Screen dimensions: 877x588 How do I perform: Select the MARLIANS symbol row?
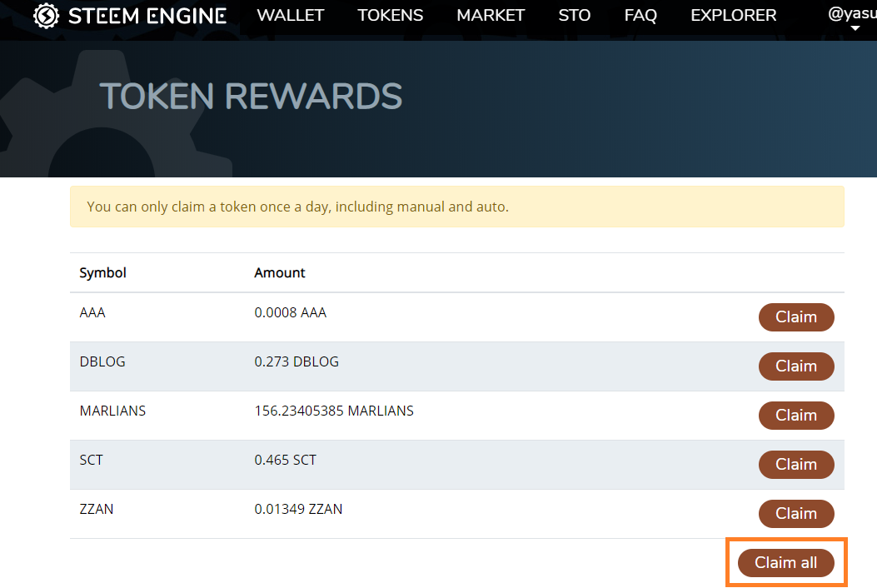point(112,411)
